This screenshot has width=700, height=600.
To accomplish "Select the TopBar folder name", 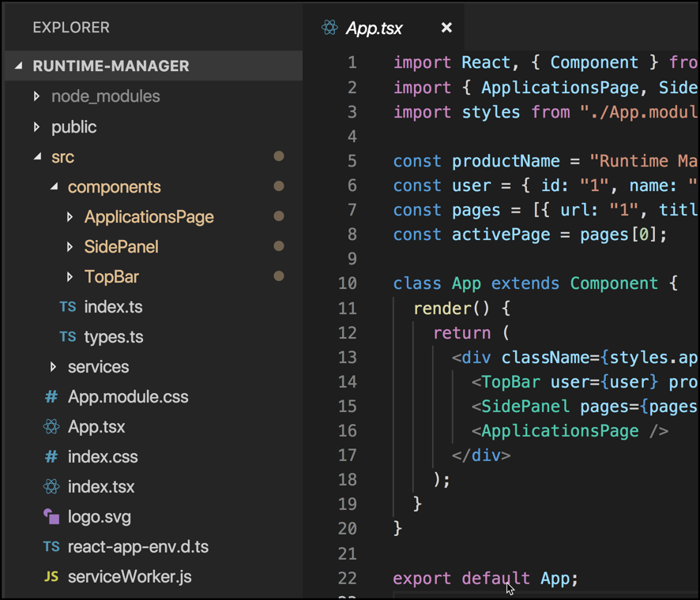I will point(111,276).
